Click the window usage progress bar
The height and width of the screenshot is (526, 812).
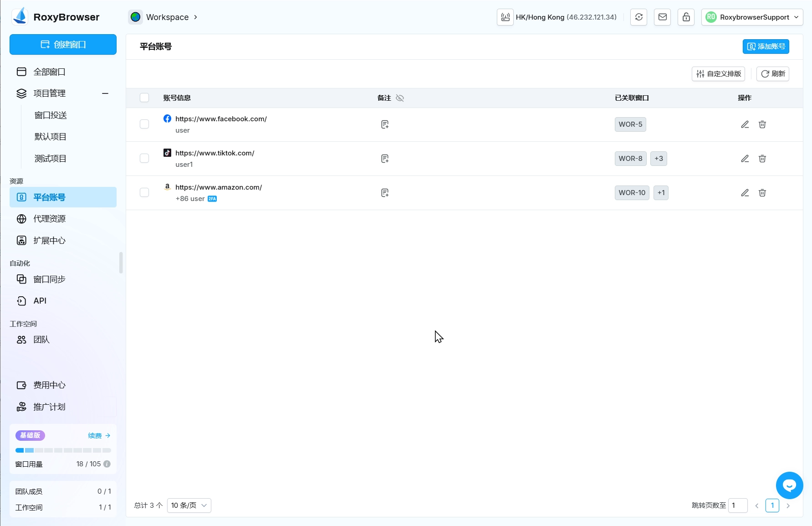point(63,450)
